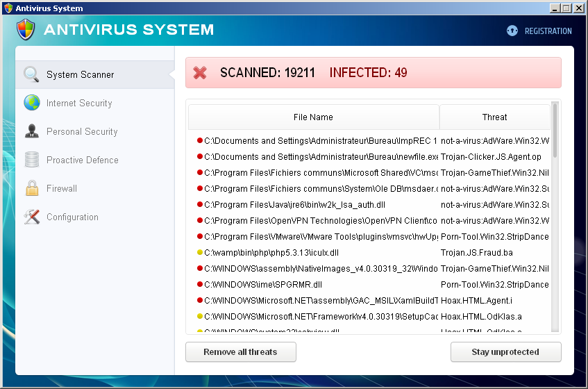Click the Configuration tools icon
This screenshot has height=389, width=588.
coord(32,217)
